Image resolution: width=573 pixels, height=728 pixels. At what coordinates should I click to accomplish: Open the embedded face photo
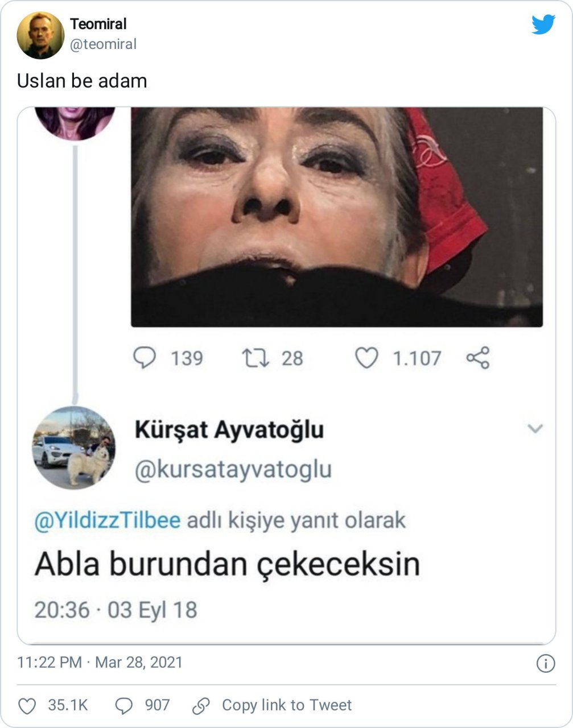point(337,217)
